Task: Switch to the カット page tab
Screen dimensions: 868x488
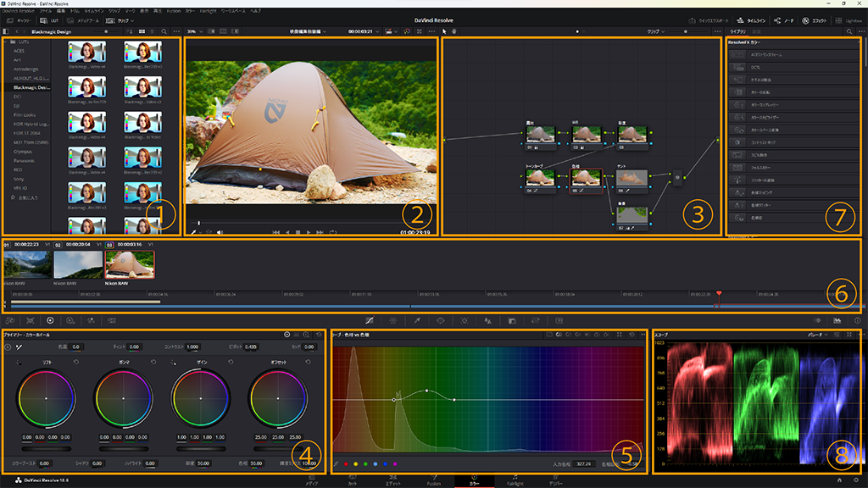Action: click(352, 480)
